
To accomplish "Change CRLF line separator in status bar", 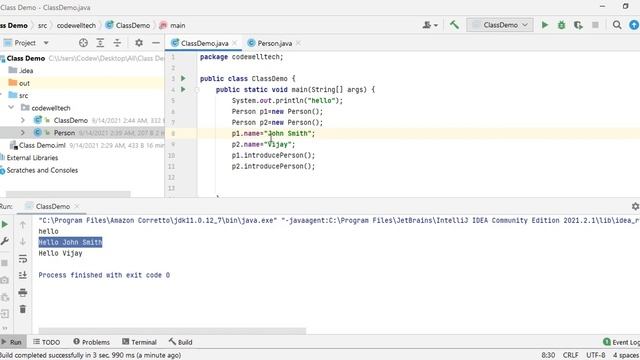I will click(x=570, y=355).
